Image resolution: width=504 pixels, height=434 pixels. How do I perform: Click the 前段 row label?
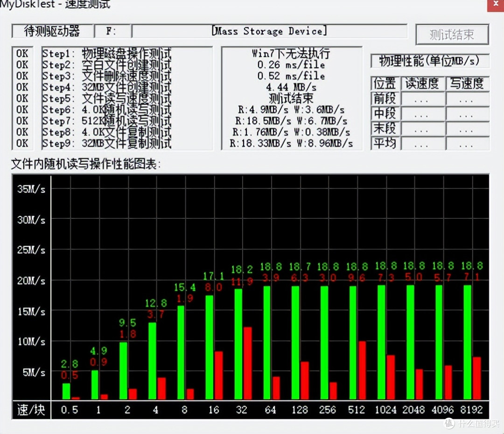click(385, 98)
